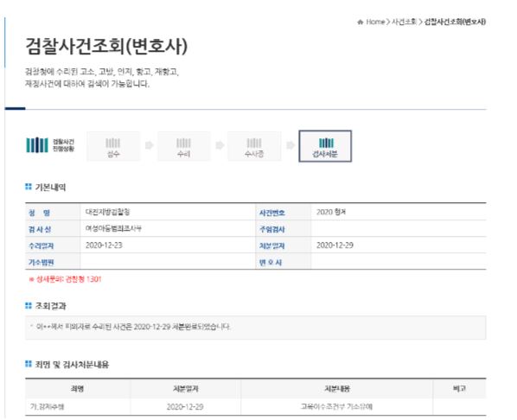Click the 교육이수조건부 기소유예 disposition cell
The width and height of the screenshot is (517, 420).
point(336,407)
